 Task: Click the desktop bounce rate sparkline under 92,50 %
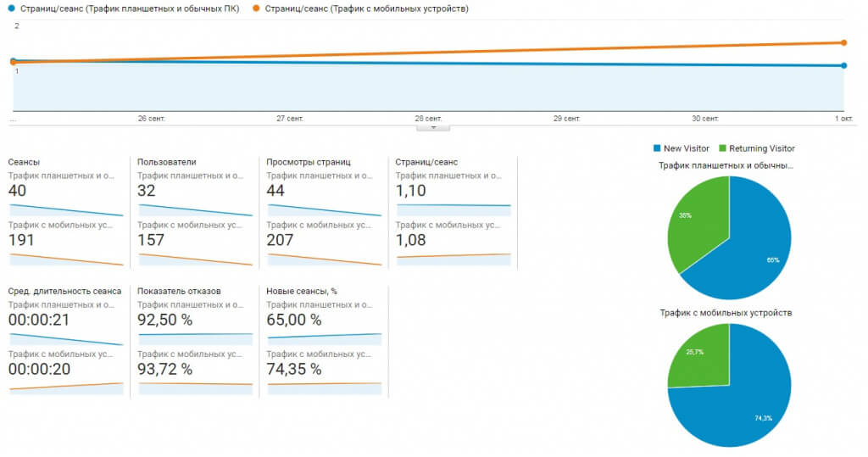point(195,336)
